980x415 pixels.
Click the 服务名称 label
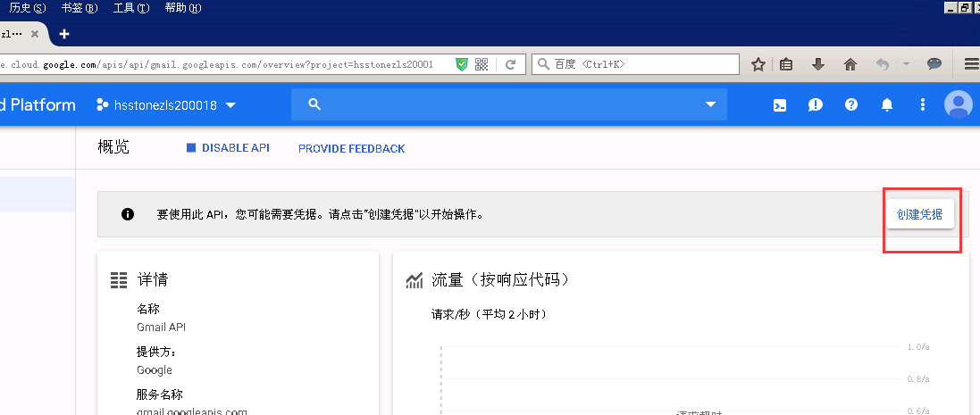pyautogui.click(x=160, y=394)
